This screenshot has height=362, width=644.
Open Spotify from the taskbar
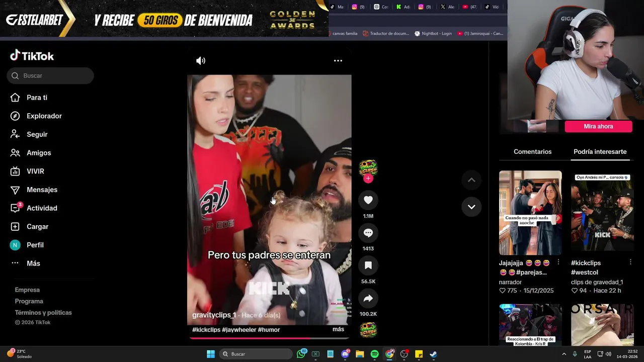coord(374,354)
